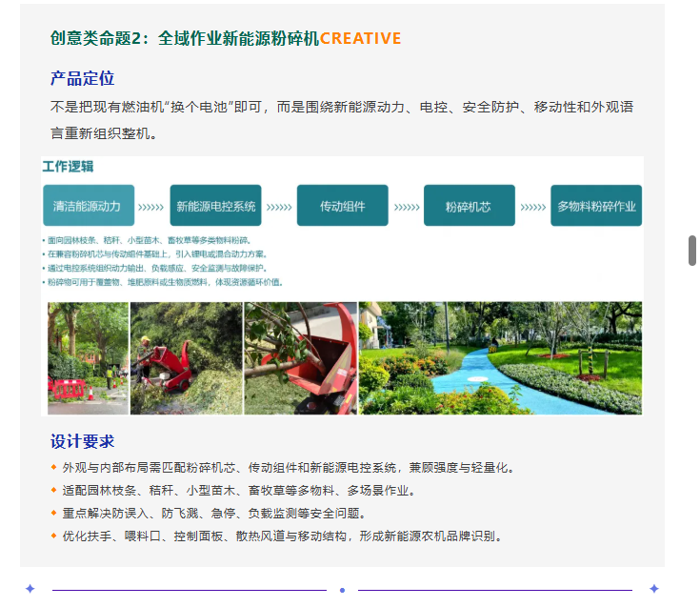
Task: Click the orange CREATIVE title text
Action: click(x=360, y=38)
